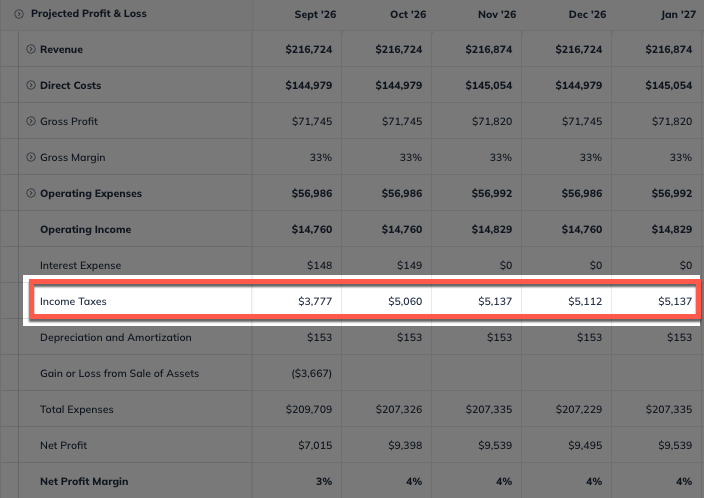The image size is (704, 498).
Task: Click Net Profit Margin value 3%
Action: (324, 481)
